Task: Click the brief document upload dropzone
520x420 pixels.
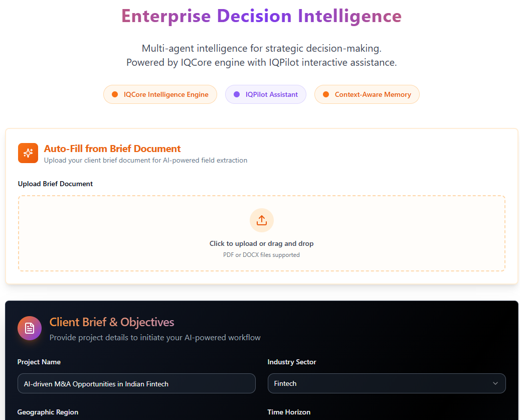Action: click(x=261, y=233)
